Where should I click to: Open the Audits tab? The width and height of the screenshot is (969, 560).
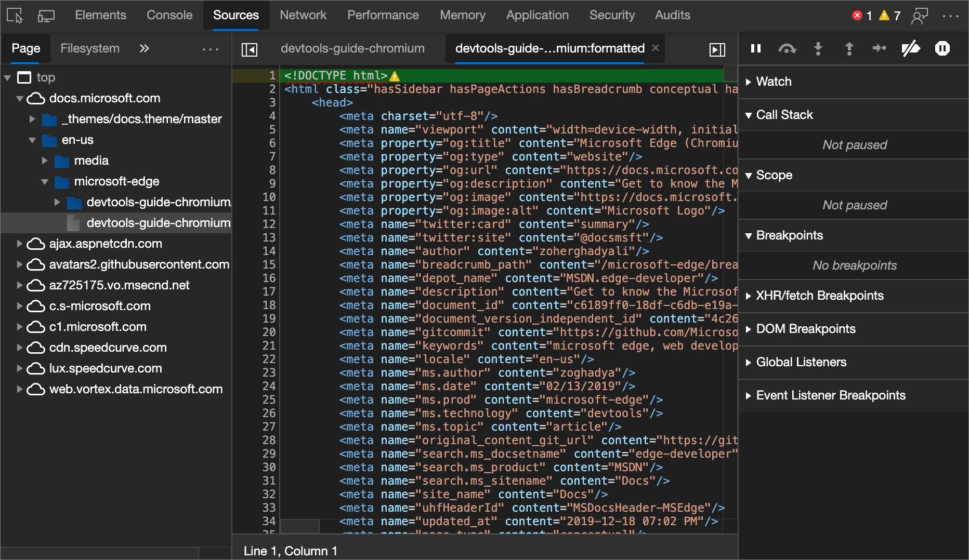(673, 15)
